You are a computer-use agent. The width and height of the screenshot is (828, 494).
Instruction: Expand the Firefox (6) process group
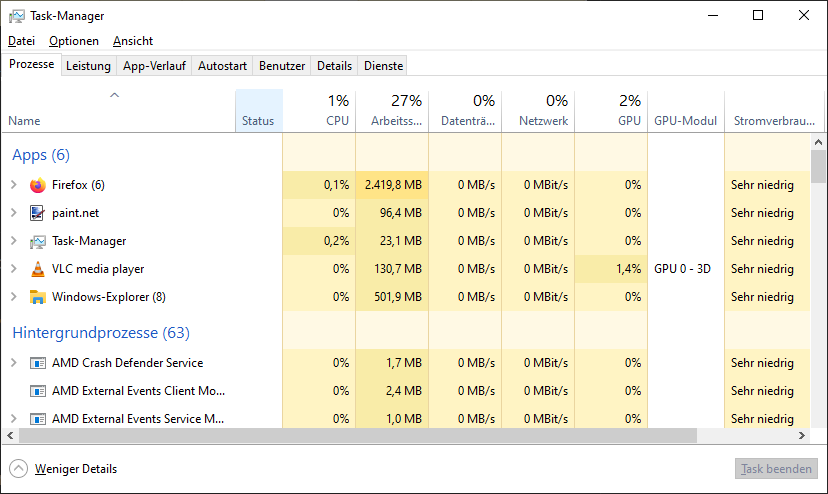(14, 185)
